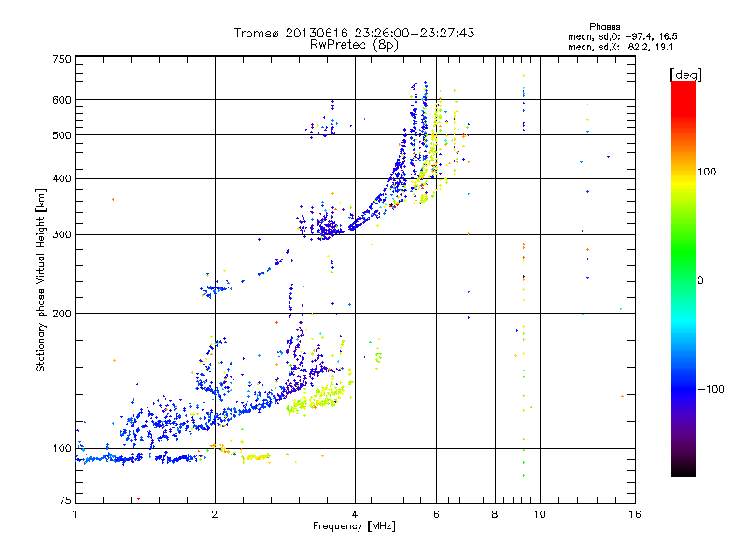Click the y-axis tick label "200"
This screenshot has width=747, height=560.
[x=62, y=314]
